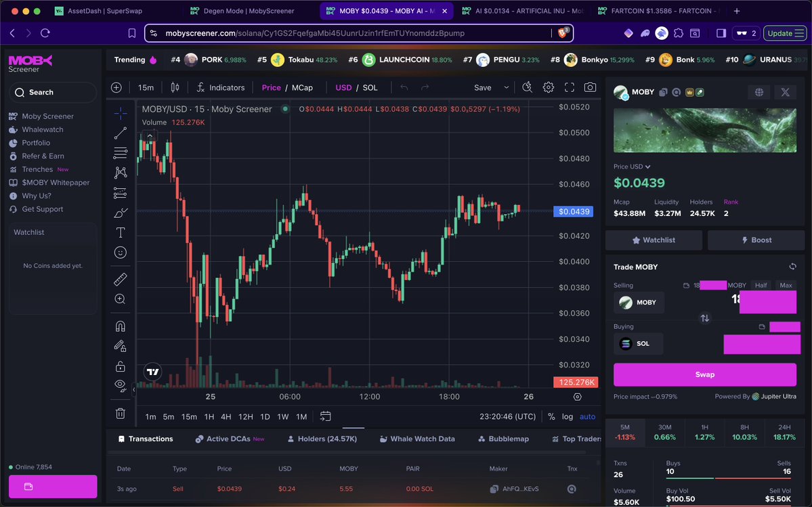The image size is (812, 507).
Task: Select the zoom in tool
Action: (x=120, y=299)
